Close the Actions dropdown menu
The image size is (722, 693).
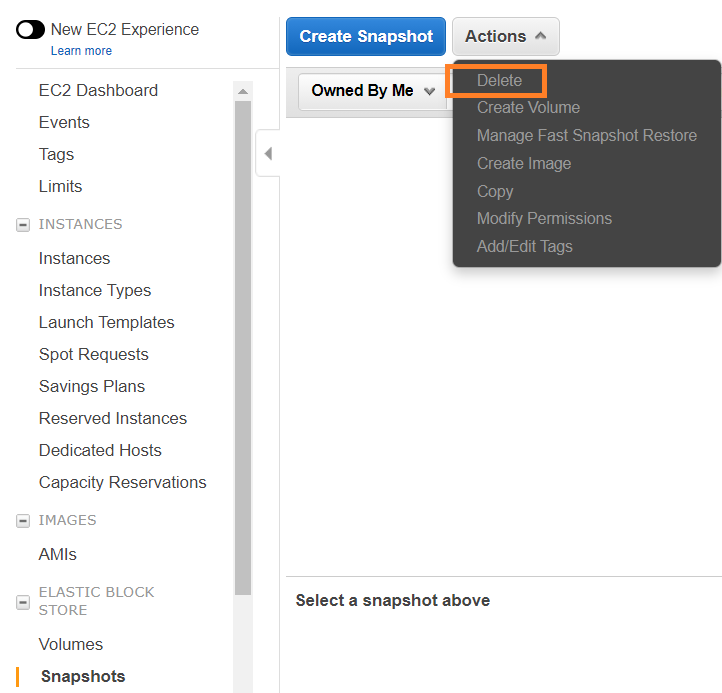click(x=506, y=36)
